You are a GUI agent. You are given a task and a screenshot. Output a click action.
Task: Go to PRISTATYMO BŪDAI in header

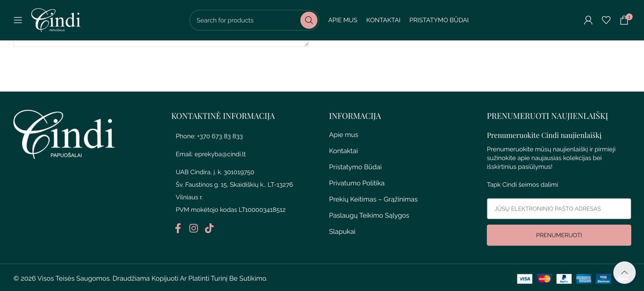(x=439, y=20)
